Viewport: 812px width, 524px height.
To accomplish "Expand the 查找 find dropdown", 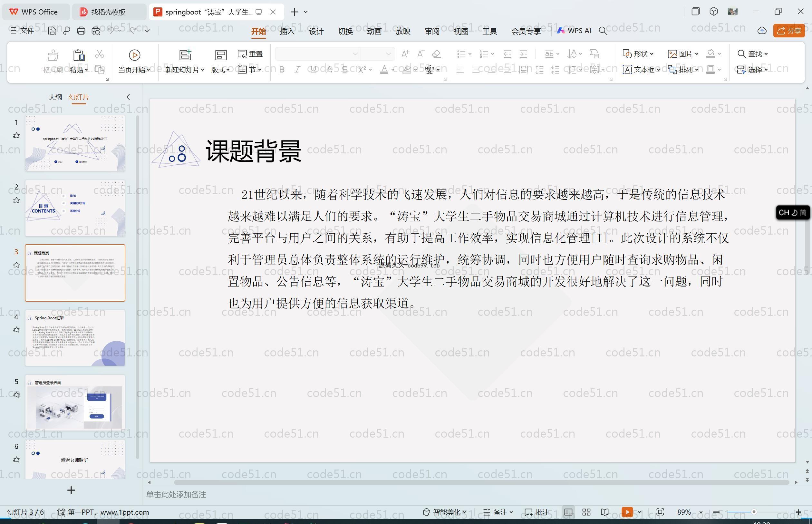I will click(x=766, y=54).
